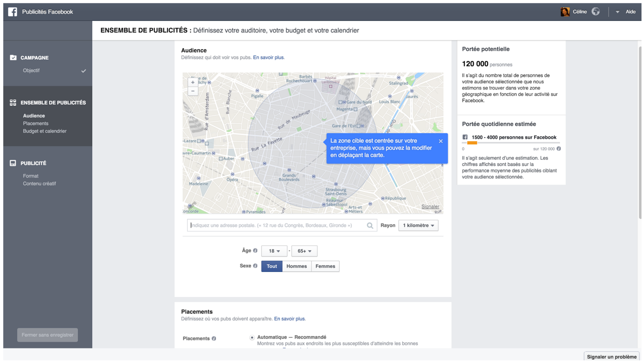Click the Stalingrad metro icon
644x362 pixels.
(x=399, y=78)
